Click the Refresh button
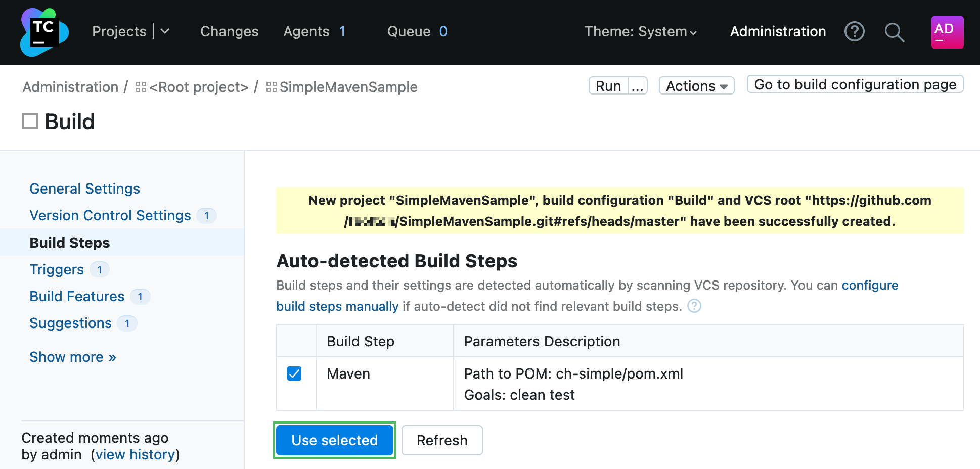Screen dimensions: 980x469 (442, 440)
